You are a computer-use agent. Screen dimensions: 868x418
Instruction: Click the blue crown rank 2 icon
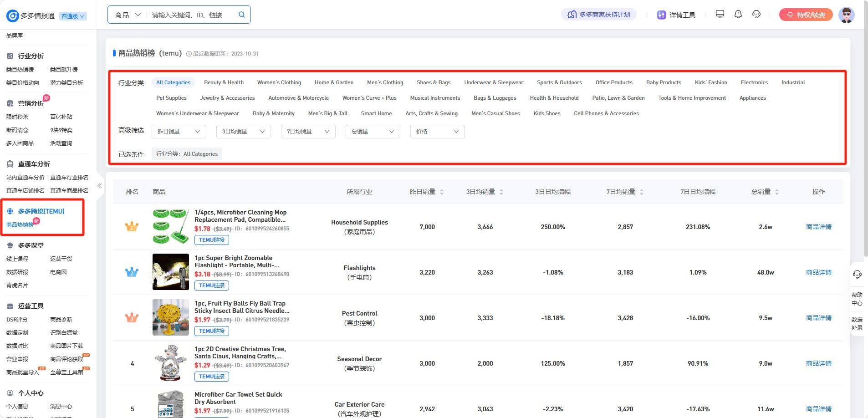[132, 272]
